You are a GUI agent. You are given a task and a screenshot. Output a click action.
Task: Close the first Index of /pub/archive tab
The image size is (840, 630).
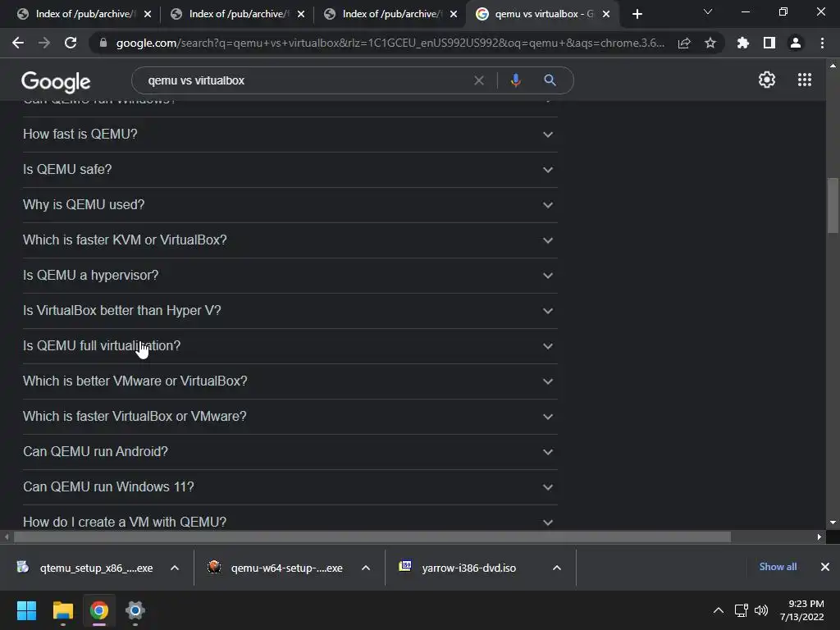point(148,14)
